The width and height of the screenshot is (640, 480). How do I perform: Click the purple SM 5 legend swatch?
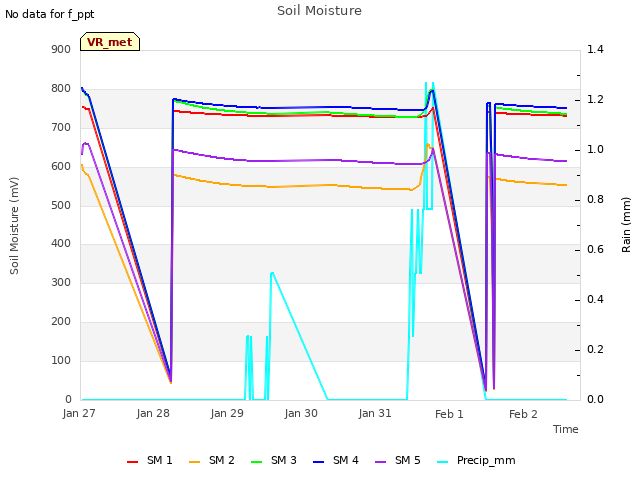coord(381,462)
